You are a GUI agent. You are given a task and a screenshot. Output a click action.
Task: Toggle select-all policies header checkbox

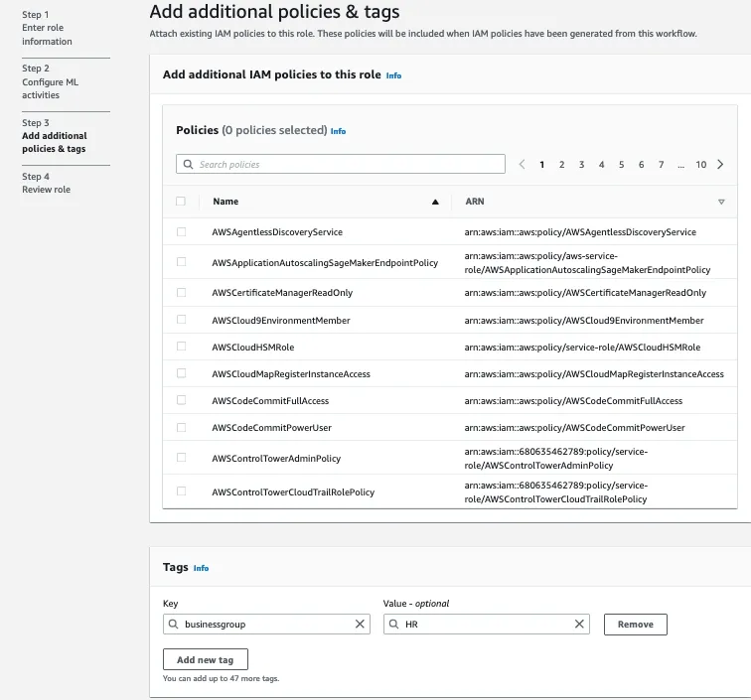pos(181,202)
